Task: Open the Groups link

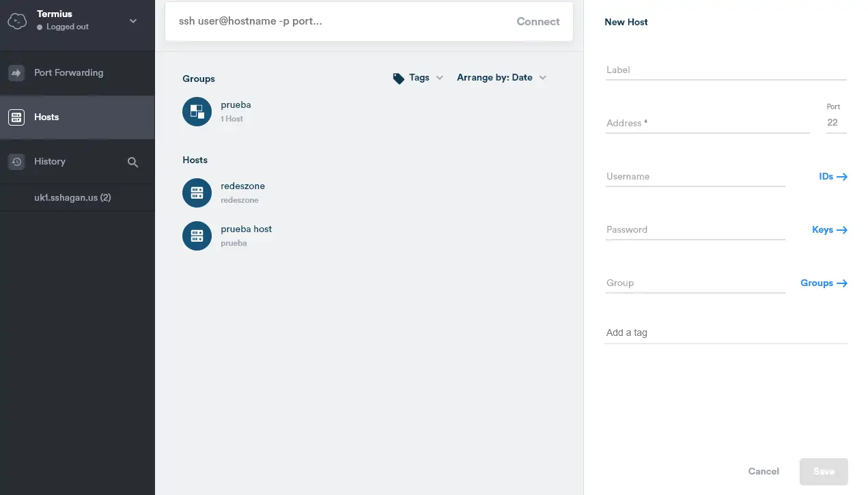Action: click(x=824, y=283)
